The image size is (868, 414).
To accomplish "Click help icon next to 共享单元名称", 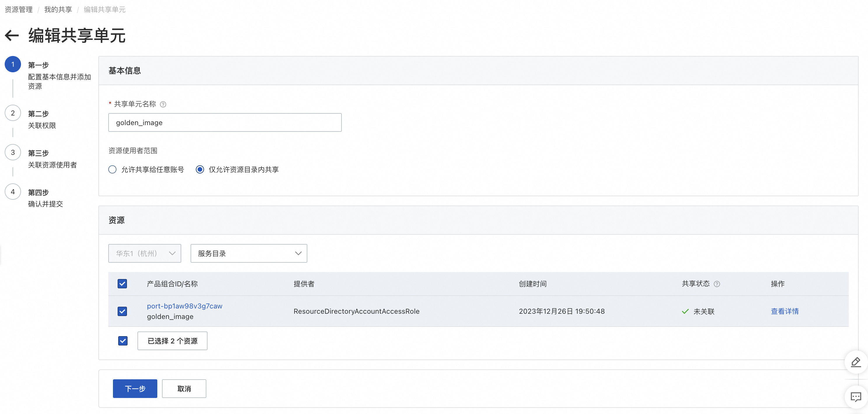I will [x=163, y=104].
